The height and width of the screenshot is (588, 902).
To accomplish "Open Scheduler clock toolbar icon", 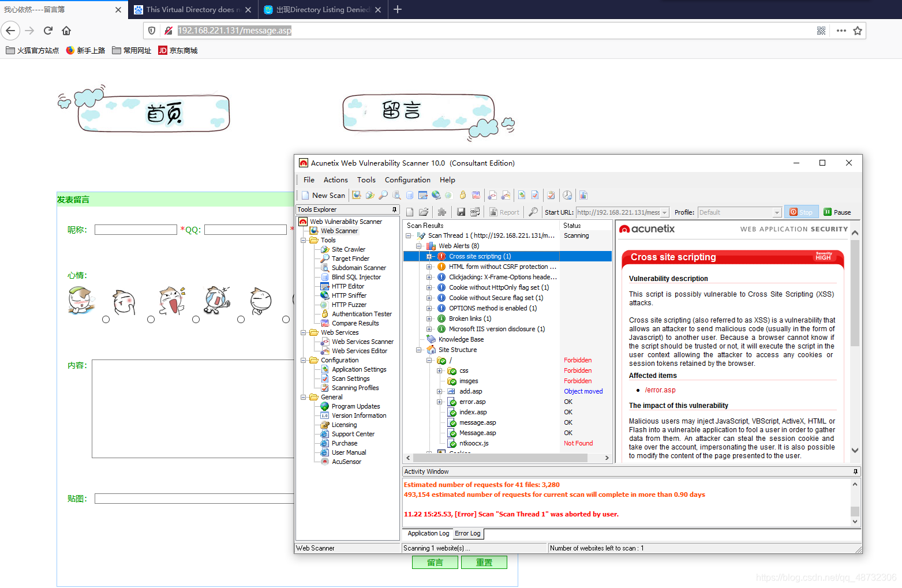I will pyautogui.click(x=567, y=195).
